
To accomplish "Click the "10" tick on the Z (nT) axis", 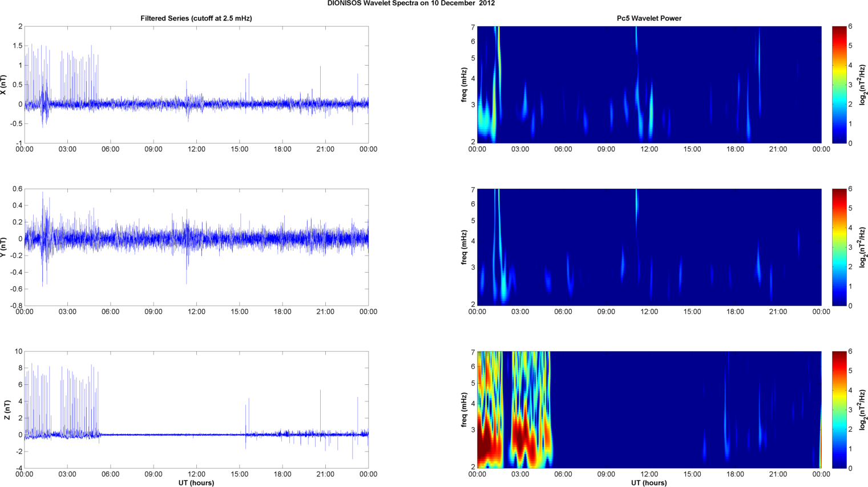I will [x=18, y=352].
